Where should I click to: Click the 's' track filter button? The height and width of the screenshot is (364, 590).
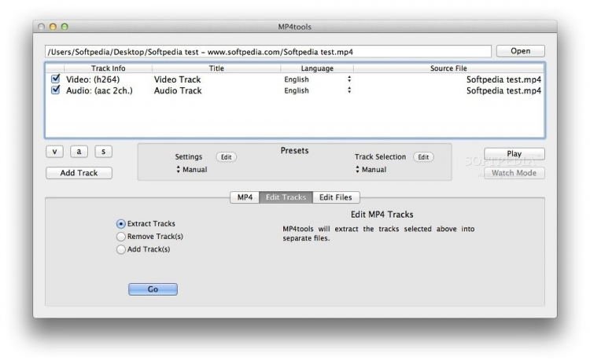point(103,152)
